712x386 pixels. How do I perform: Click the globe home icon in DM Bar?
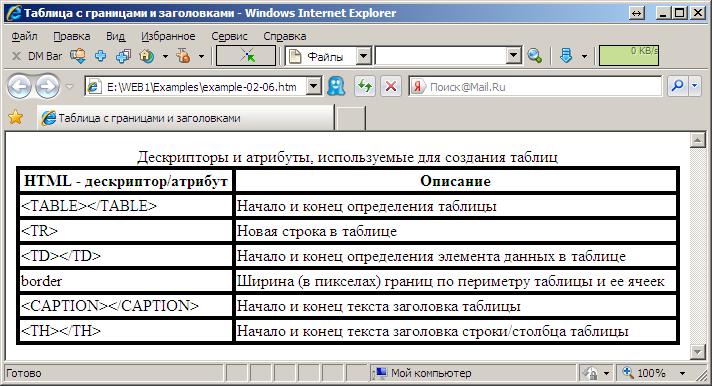click(x=147, y=56)
